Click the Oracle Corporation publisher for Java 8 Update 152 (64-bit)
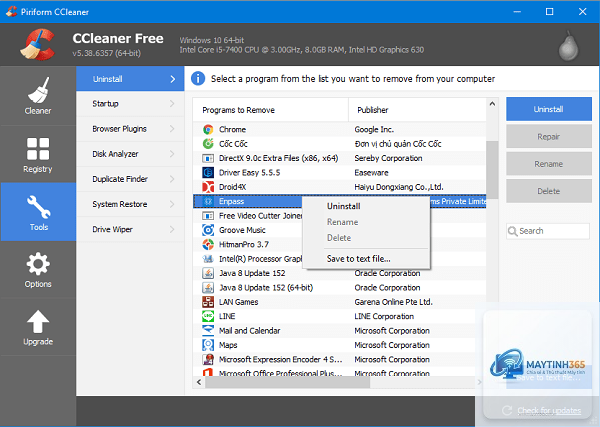The height and width of the screenshot is (427, 600). click(x=387, y=288)
